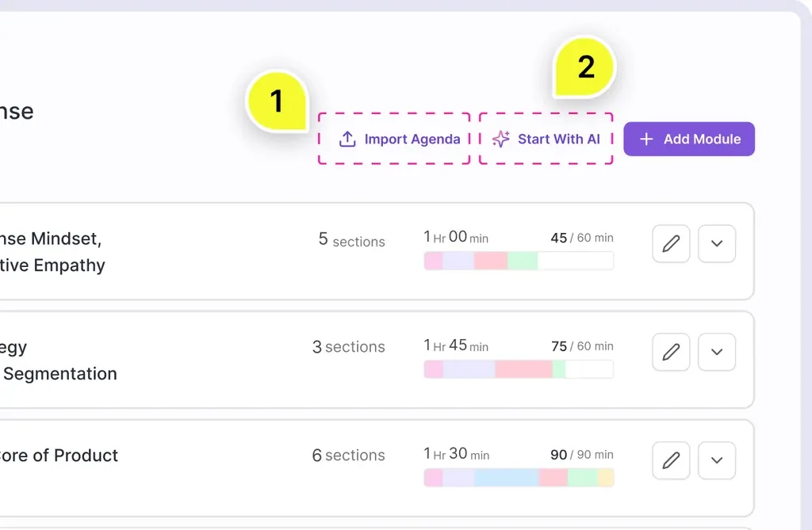Click Start With AI button
Viewport: 812px width, 530px height.
pyautogui.click(x=546, y=139)
